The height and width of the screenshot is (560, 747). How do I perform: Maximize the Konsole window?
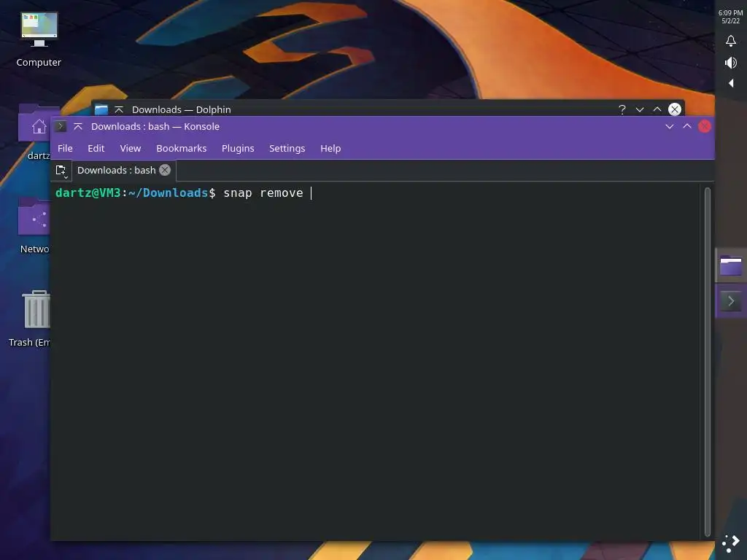click(x=687, y=126)
